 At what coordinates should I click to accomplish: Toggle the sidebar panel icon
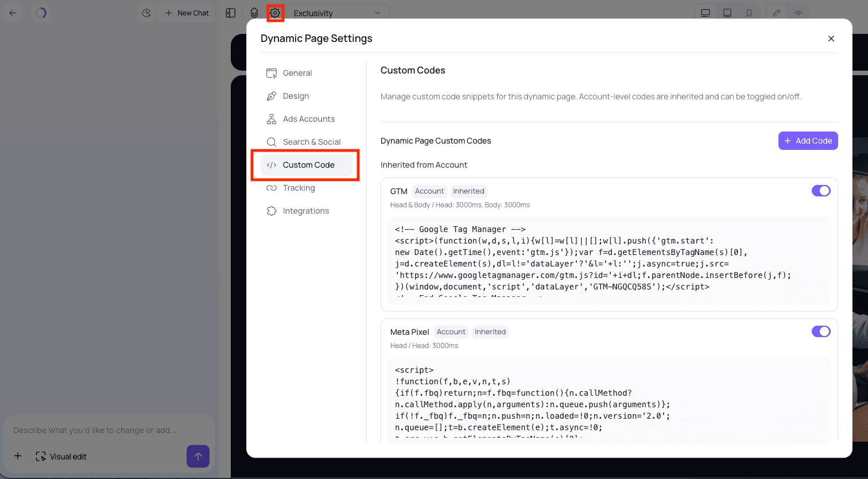point(231,13)
